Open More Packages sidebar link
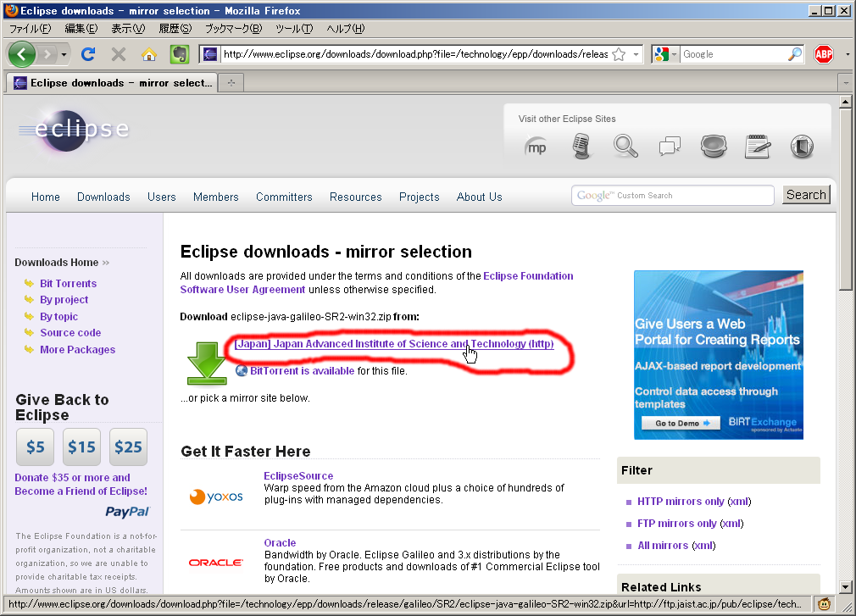The image size is (856, 616). coord(77,349)
